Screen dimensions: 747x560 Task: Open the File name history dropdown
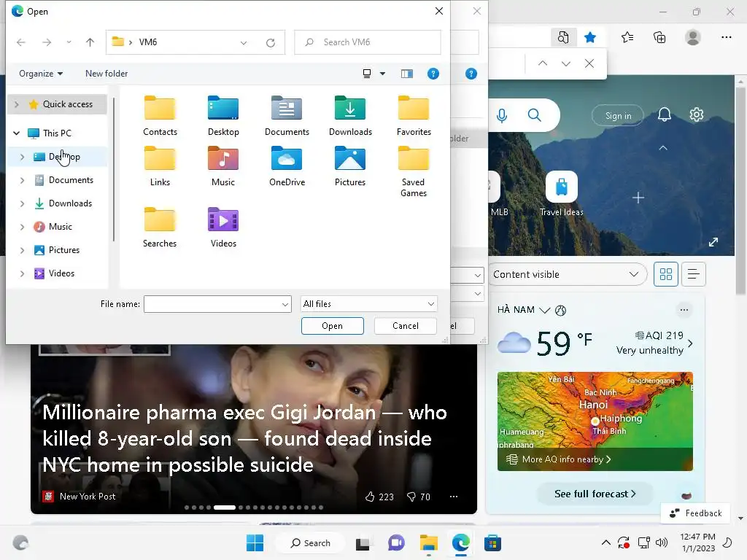click(285, 304)
